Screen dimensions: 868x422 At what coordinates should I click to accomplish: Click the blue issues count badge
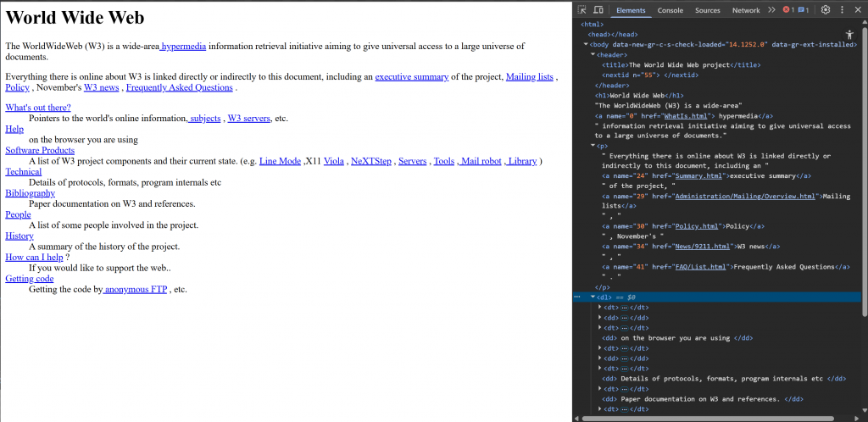click(804, 10)
